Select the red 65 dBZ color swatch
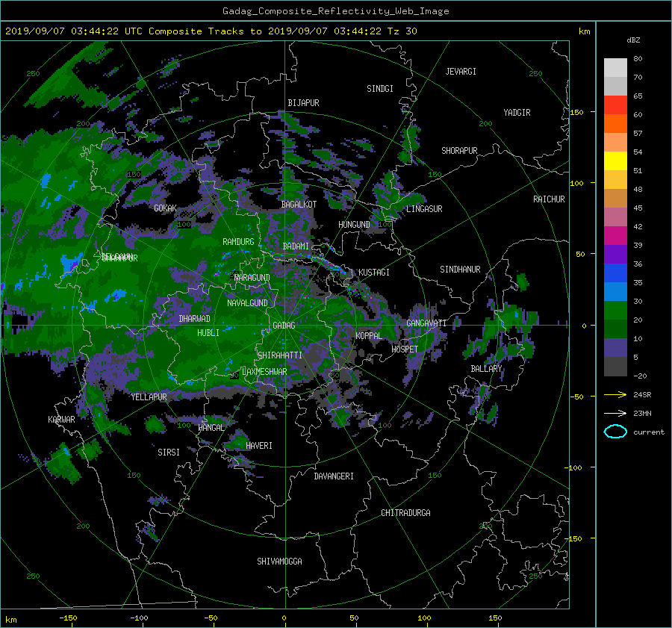This screenshot has height=628, width=672. pos(615,105)
